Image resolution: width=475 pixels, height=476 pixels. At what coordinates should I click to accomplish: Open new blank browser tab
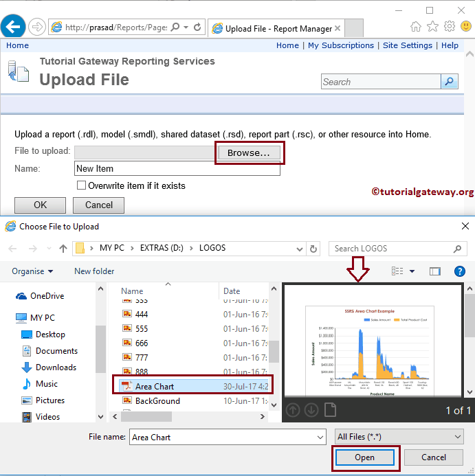coord(354,28)
